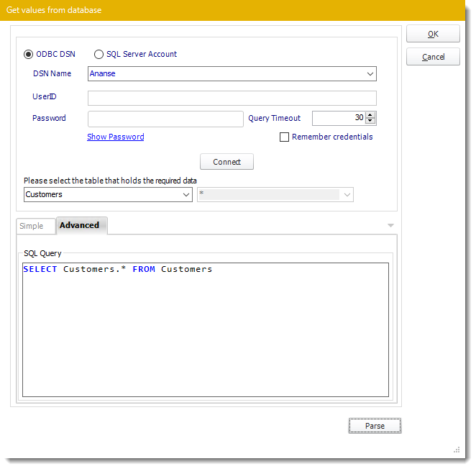The image size is (476, 469).
Task: Click the OK button
Action: click(433, 34)
